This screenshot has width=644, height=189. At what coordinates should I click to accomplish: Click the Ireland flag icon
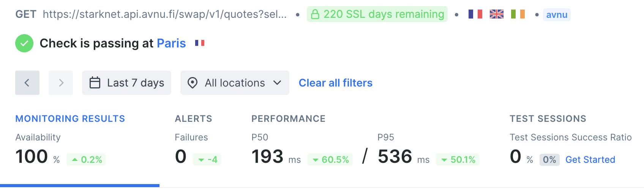click(x=518, y=14)
